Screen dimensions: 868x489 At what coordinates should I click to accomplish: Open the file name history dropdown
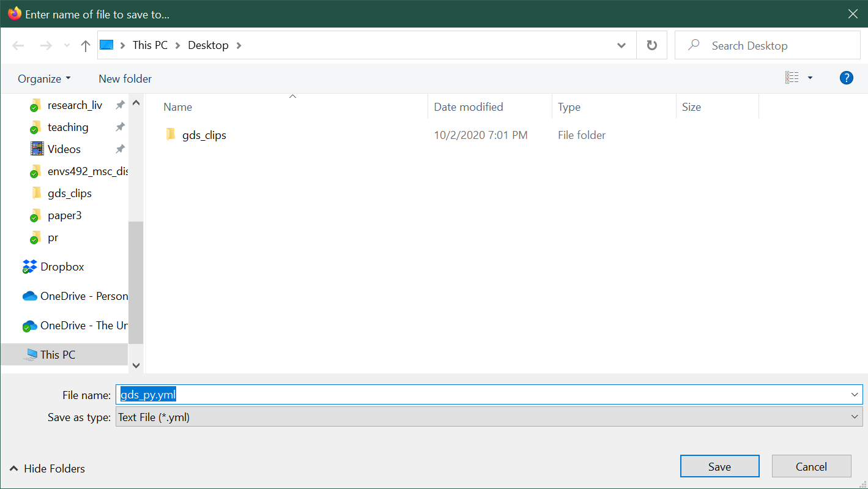[855, 394]
